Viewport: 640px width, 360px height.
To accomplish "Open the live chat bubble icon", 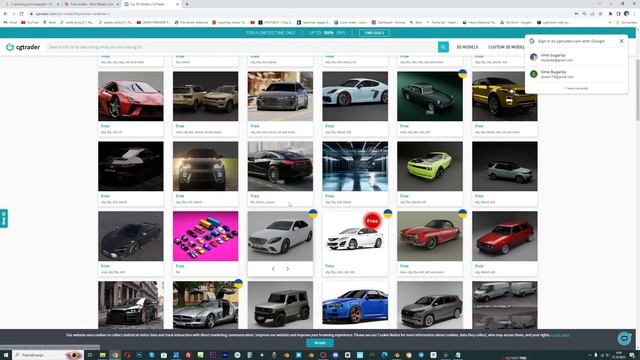I will click(x=624, y=338).
